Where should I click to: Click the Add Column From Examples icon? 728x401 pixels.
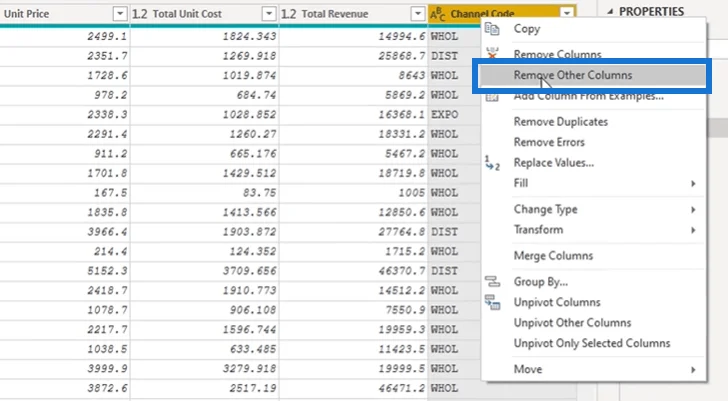point(492,97)
